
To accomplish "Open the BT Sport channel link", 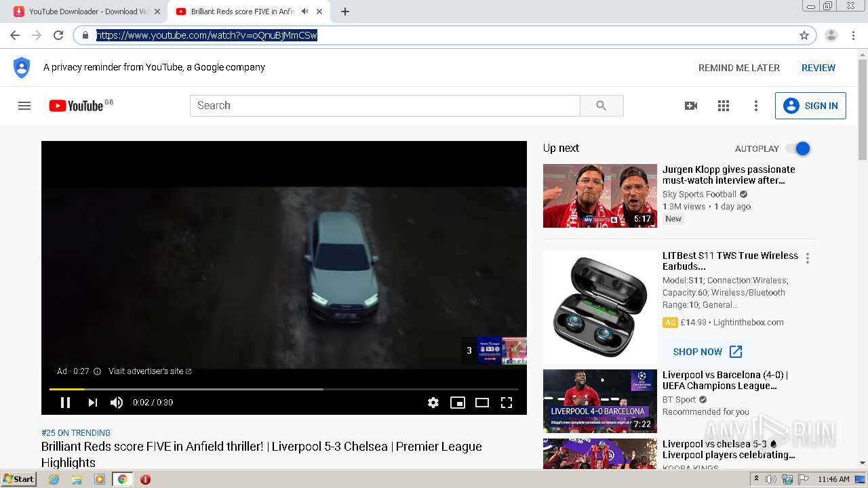I will (x=679, y=400).
